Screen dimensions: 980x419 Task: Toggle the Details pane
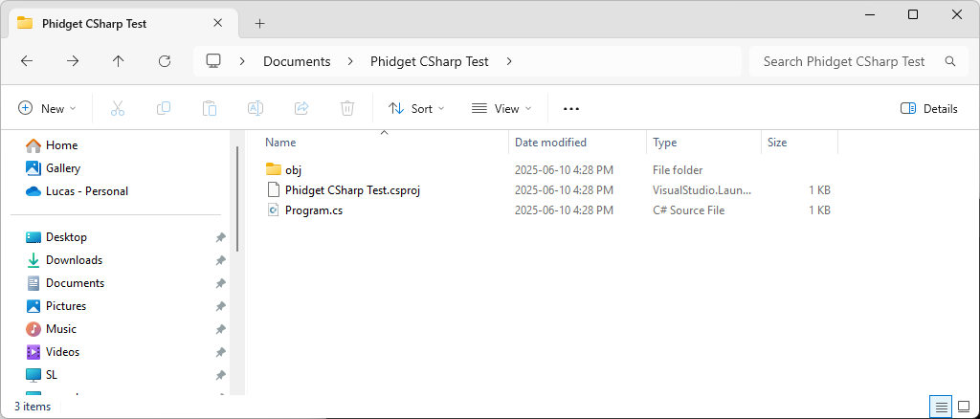[928, 109]
